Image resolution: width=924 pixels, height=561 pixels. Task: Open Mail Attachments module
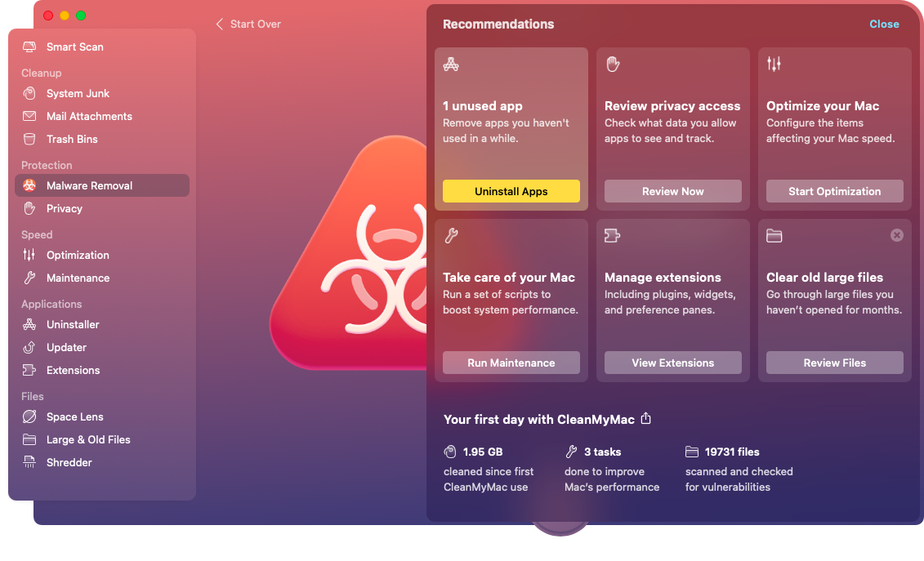(x=102, y=116)
